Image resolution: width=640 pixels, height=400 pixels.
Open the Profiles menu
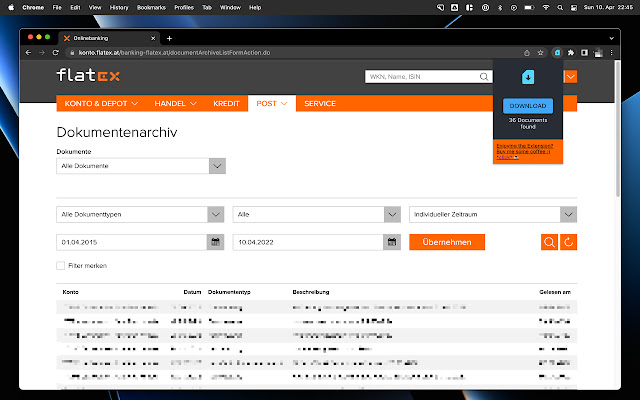[x=184, y=7]
